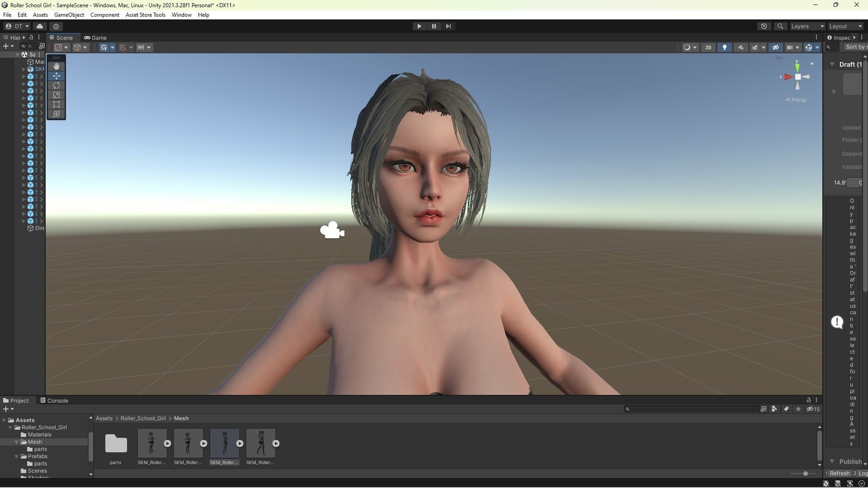Open the Layers dropdown
Image resolution: width=868 pixels, height=488 pixels.
click(807, 26)
